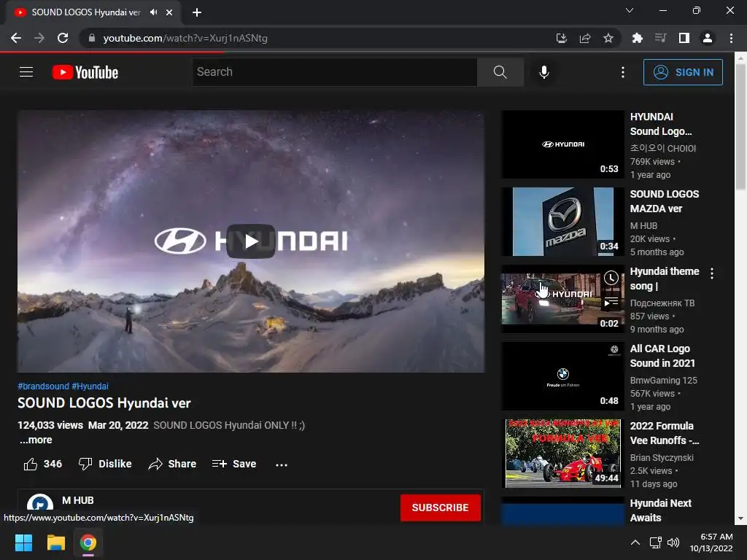View site info lock icon
Screen dimensions: 747x560
point(92,38)
